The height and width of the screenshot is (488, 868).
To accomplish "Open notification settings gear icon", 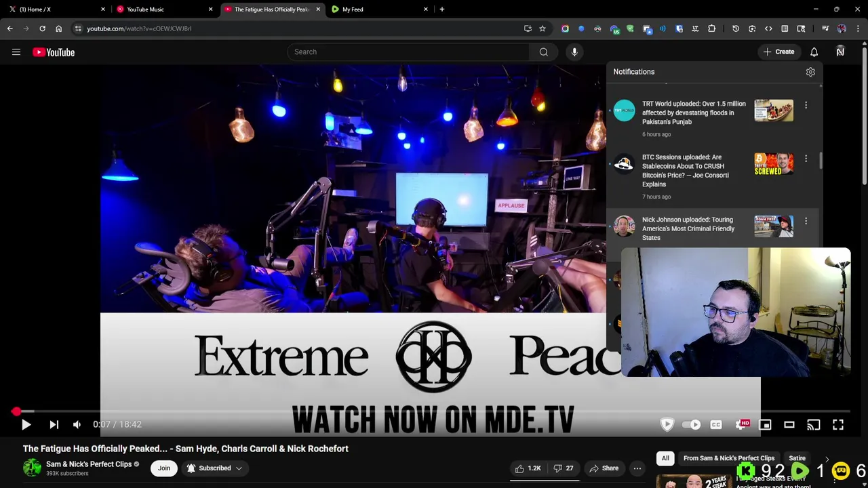I will click(810, 72).
